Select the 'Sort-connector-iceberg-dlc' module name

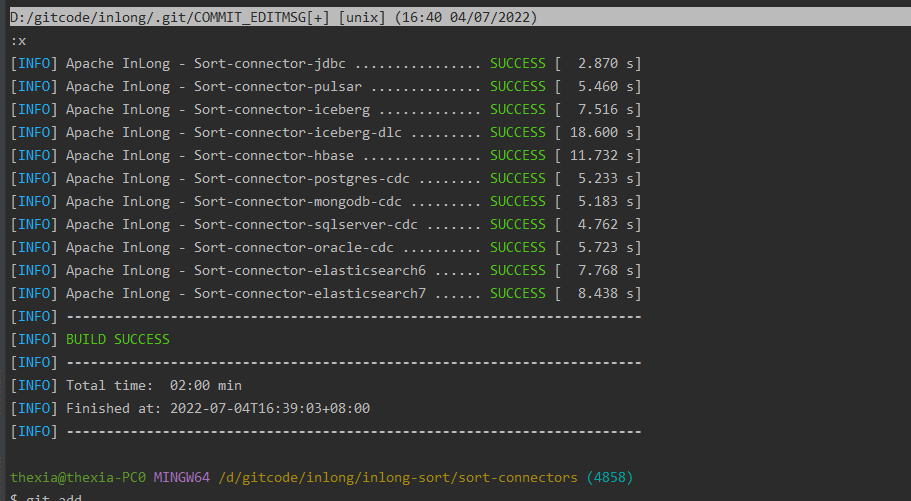297,133
